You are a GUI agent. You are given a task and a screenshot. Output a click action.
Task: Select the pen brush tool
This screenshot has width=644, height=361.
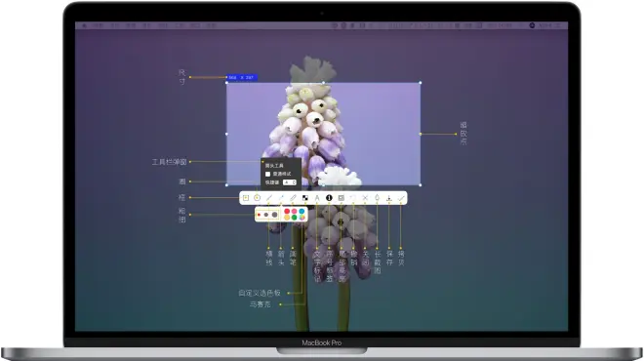(293, 198)
